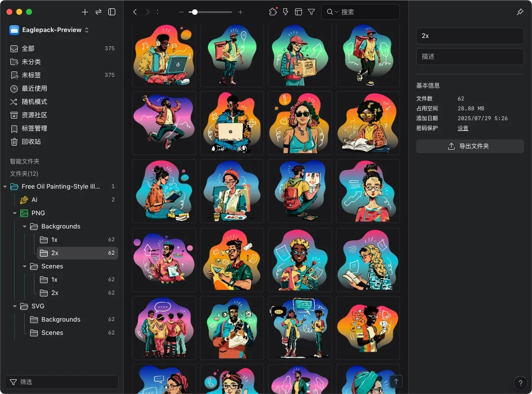Viewport: 532px width, 394px height.
Task: Select 标签管理 tag management in sidebar
Action: (34, 128)
